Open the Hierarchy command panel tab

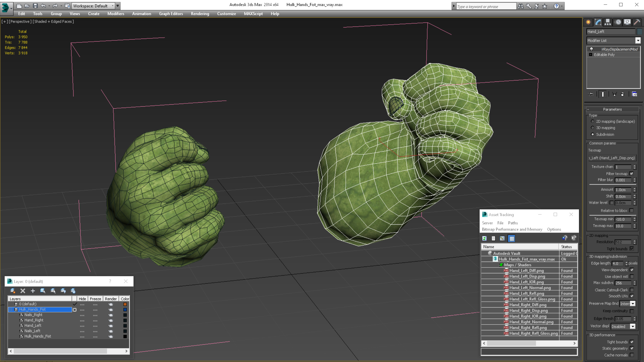click(608, 22)
